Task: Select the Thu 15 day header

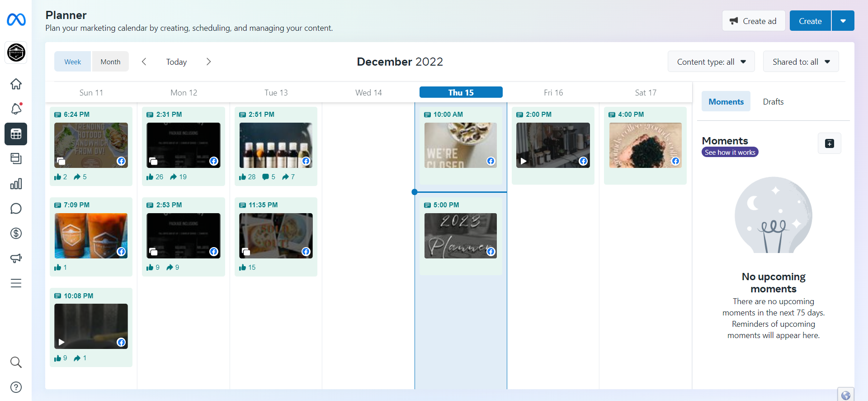Action: click(461, 92)
